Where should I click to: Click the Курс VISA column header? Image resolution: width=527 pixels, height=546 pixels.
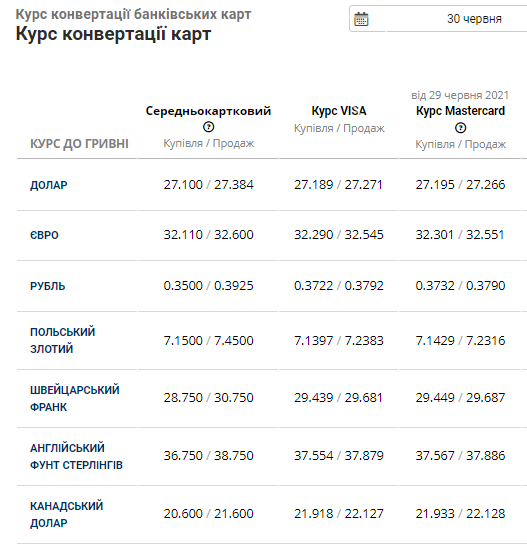click(x=339, y=111)
